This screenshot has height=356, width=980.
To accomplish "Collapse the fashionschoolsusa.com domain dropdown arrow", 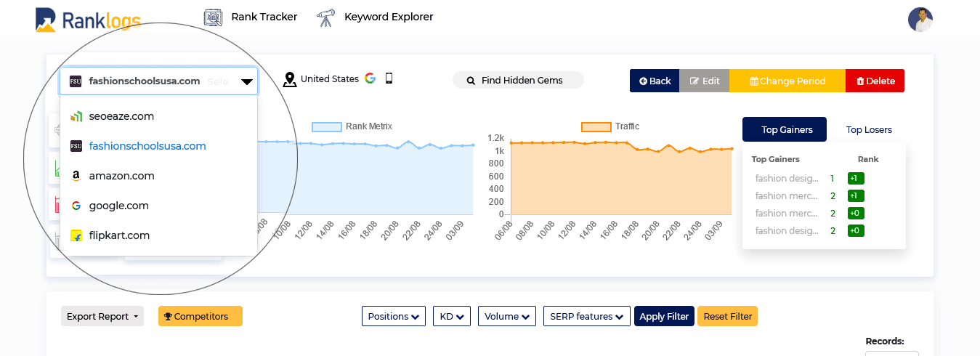I will (247, 82).
